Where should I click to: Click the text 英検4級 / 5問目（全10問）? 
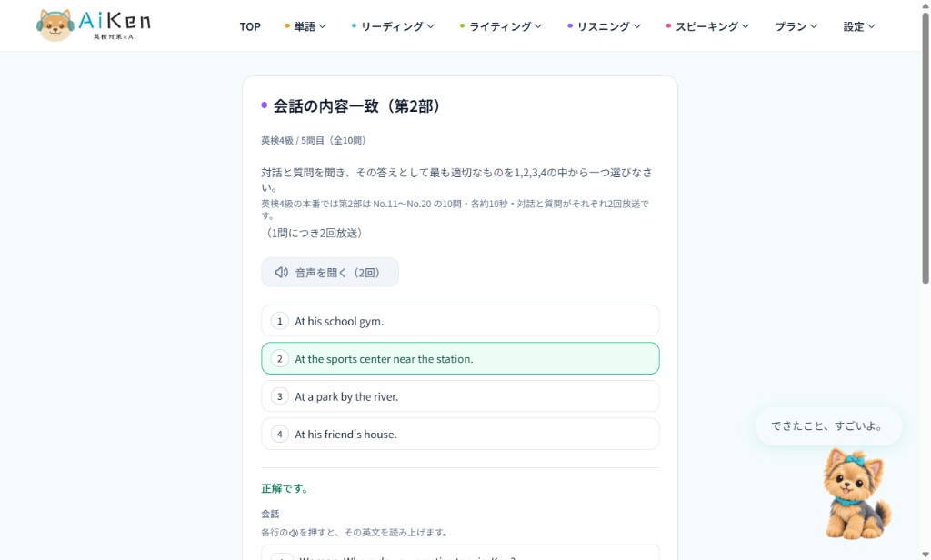coord(314,141)
